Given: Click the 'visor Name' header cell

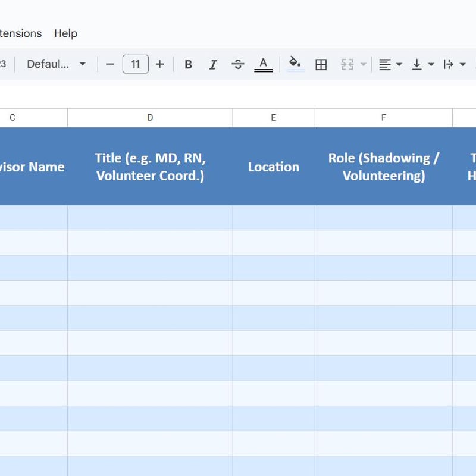Looking at the screenshot, I should tap(33, 167).
